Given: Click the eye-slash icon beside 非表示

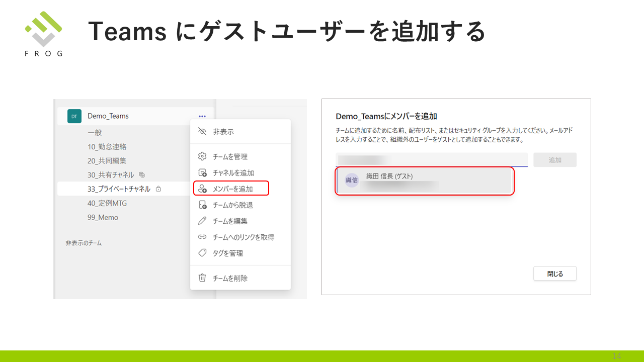Looking at the screenshot, I should coord(202,132).
